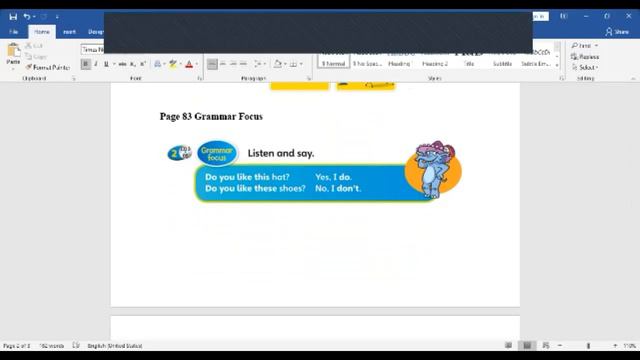
Task: Apply the Heading 2 style
Action: tap(435, 61)
